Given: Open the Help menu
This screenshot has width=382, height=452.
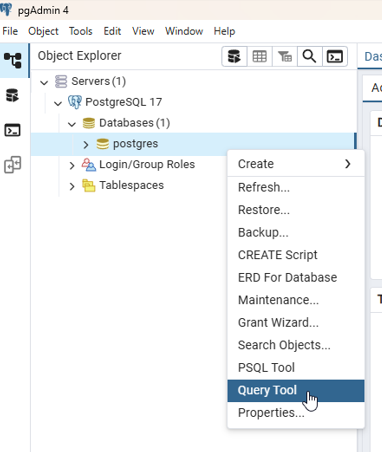Looking at the screenshot, I should pyautogui.click(x=224, y=31).
